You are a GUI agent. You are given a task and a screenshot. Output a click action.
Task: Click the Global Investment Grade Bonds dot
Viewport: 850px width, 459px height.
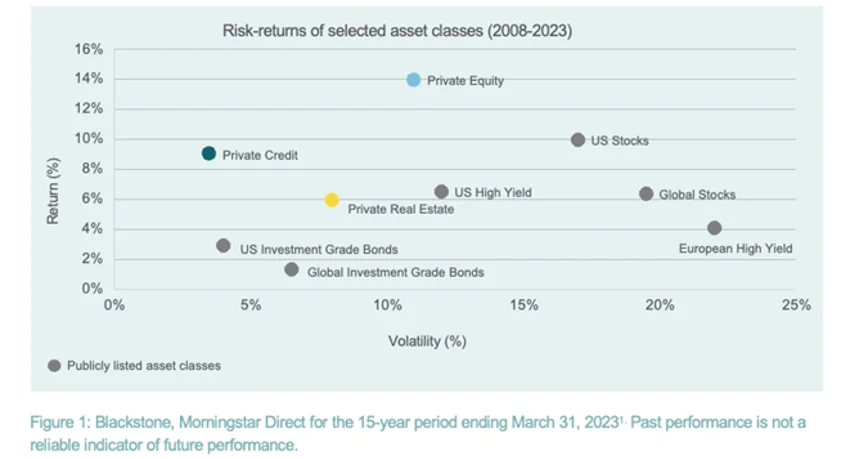pyautogui.click(x=291, y=269)
